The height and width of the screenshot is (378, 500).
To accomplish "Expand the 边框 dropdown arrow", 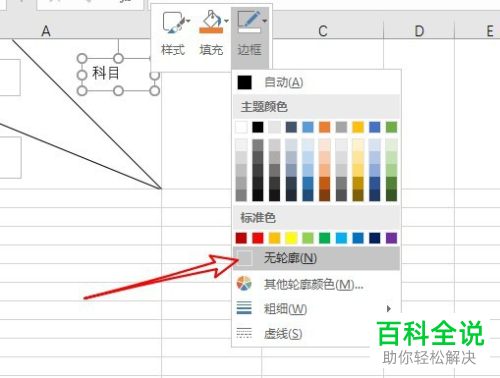I will point(265,21).
